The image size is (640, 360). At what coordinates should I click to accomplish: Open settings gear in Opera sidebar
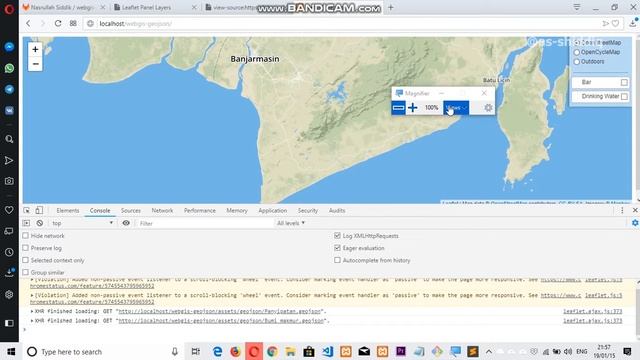(x=9, y=294)
